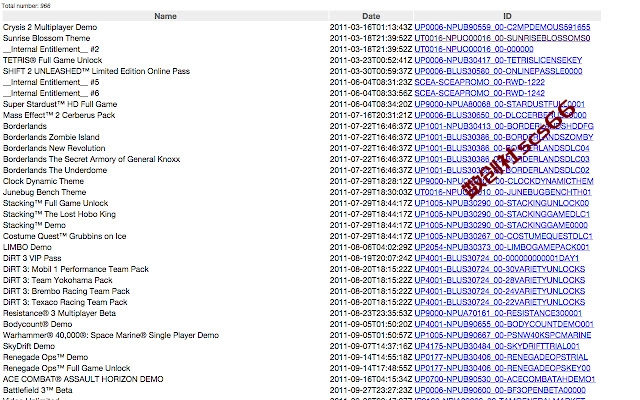
Task: Select the name text 'Sunrise Blossom Theme'
Action: 46,38
